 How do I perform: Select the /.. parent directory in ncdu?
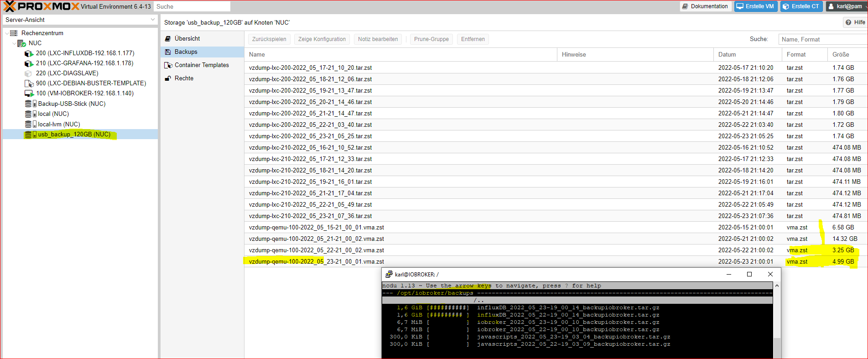(x=479, y=300)
